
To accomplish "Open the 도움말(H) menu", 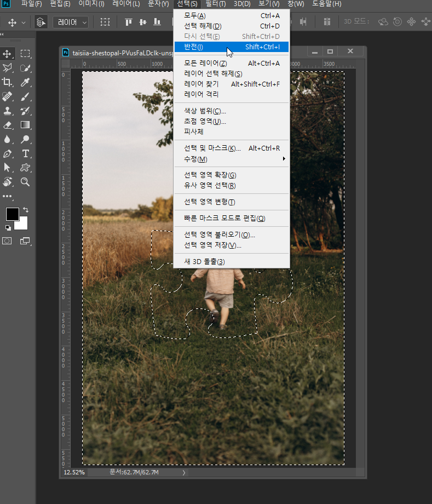I will pyautogui.click(x=327, y=4).
